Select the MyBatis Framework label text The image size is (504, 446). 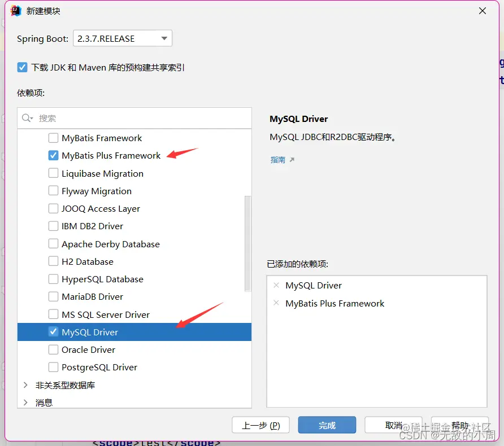click(x=102, y=138)
